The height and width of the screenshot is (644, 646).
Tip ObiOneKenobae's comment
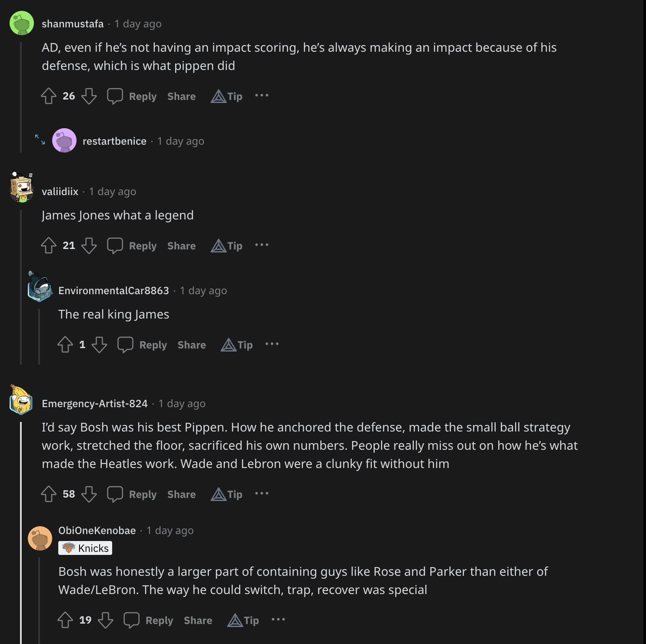pos(243,620)
